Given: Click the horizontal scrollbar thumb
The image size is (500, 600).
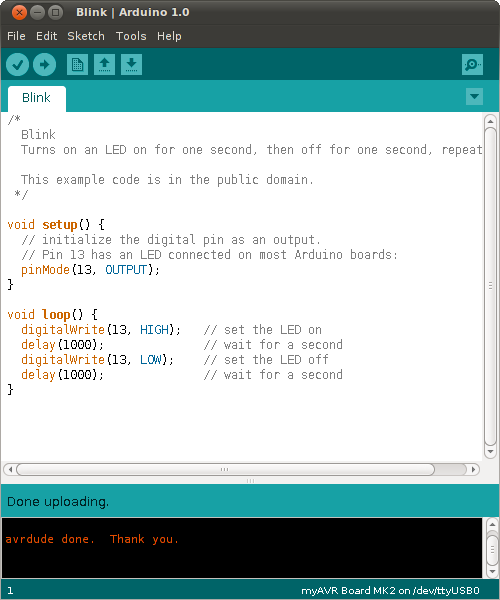Looking at the screenshot, I should pyautogui.click(x=225, y=469).
